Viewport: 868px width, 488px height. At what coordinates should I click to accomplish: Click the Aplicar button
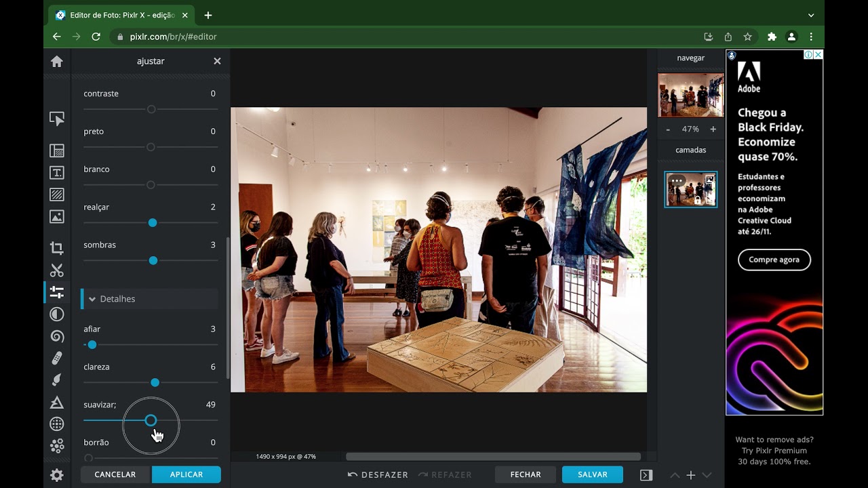click(x=186, y=474)
